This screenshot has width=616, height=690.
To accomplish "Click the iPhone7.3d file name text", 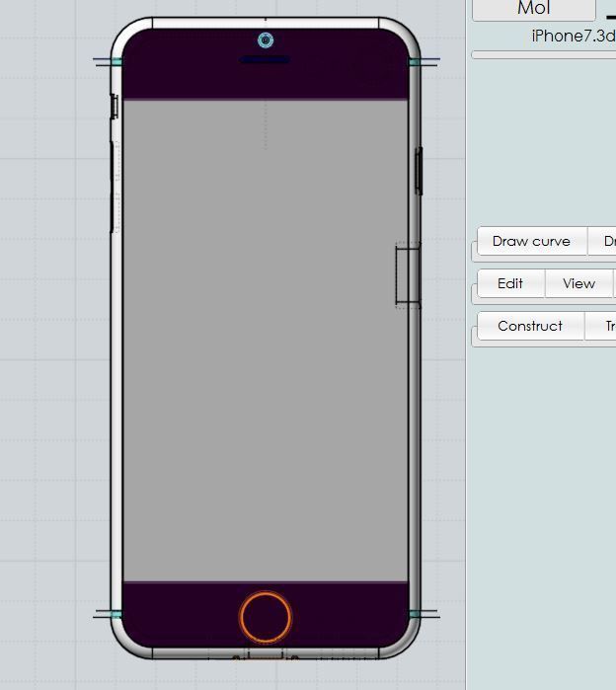I will [574, 37].
